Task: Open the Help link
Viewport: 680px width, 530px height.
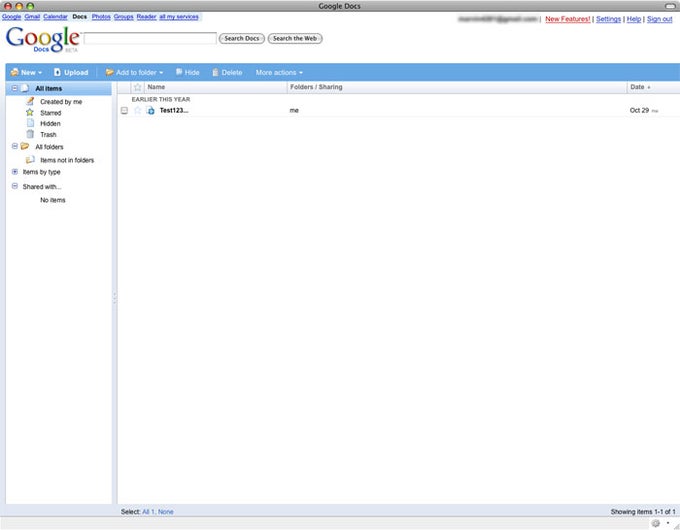Action: [634, 19]
